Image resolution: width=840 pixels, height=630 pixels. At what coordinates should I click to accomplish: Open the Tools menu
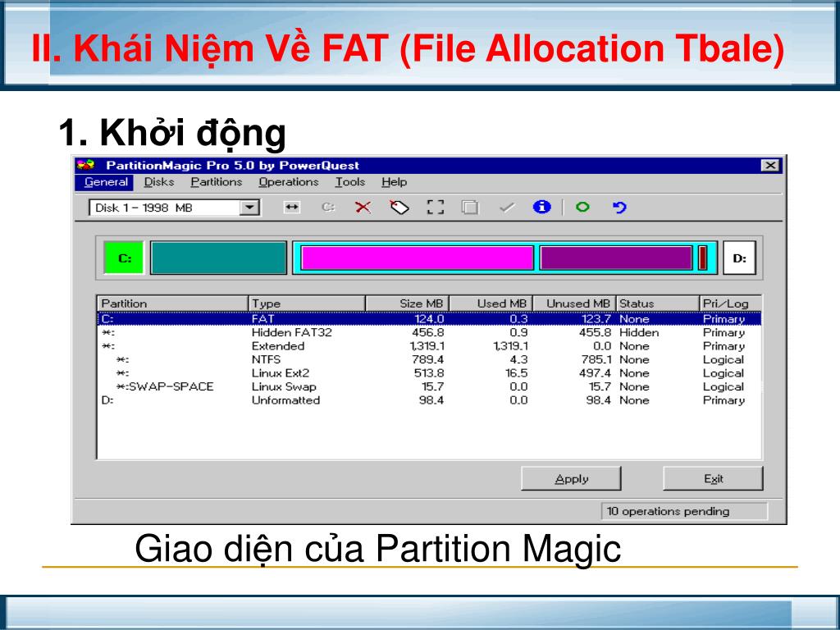click(350, 182)
